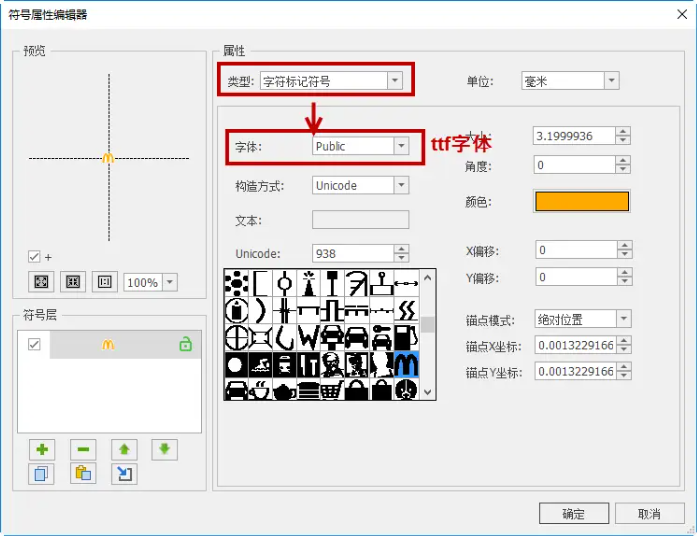Increase the X偏移 offset stepper
698x537 pixels.
point(625,245)
